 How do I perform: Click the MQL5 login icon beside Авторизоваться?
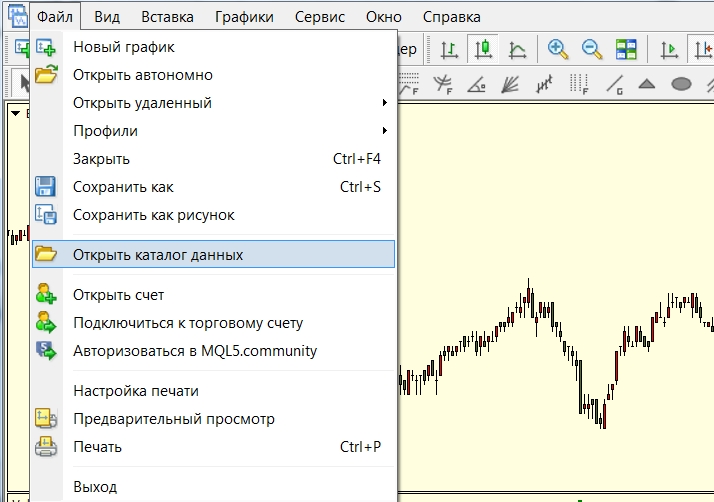46,350
